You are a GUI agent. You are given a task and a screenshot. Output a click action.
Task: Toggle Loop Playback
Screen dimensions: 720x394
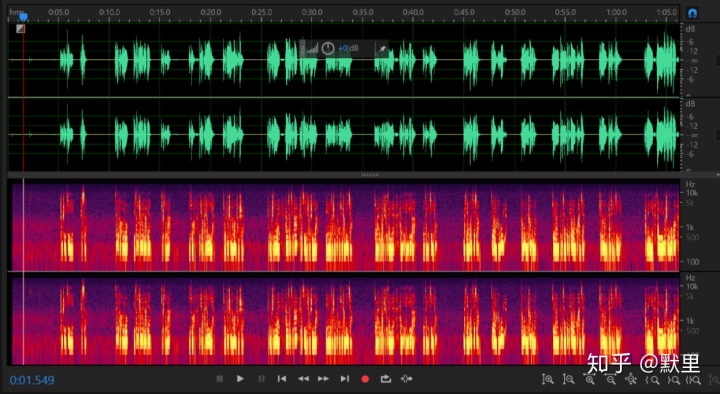(386, 379)
